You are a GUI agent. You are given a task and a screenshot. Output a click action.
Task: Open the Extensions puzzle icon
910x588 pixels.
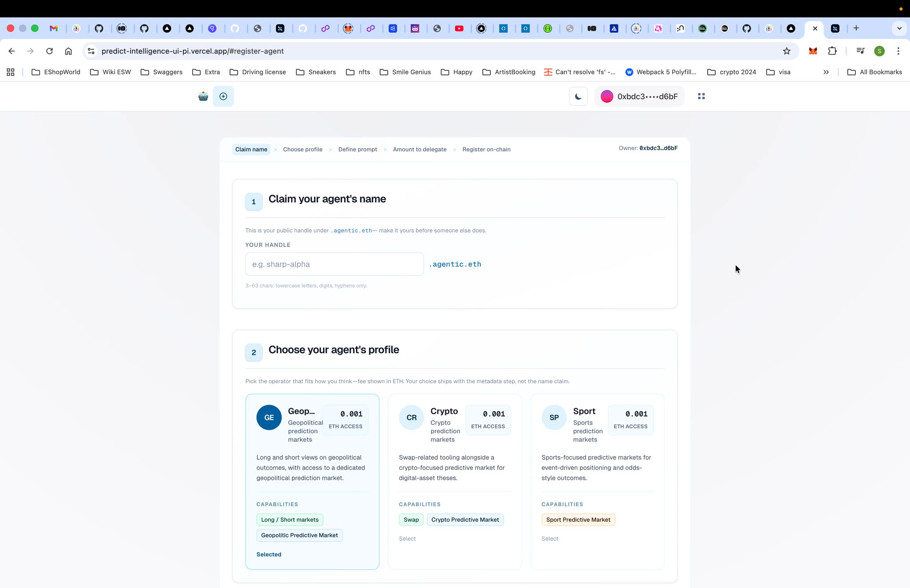832,51
